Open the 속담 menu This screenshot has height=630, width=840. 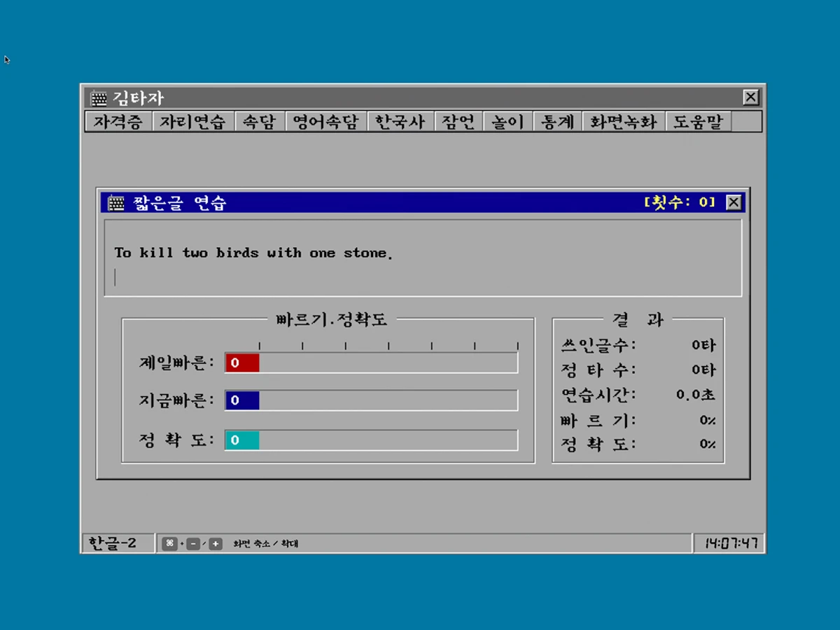259,121
